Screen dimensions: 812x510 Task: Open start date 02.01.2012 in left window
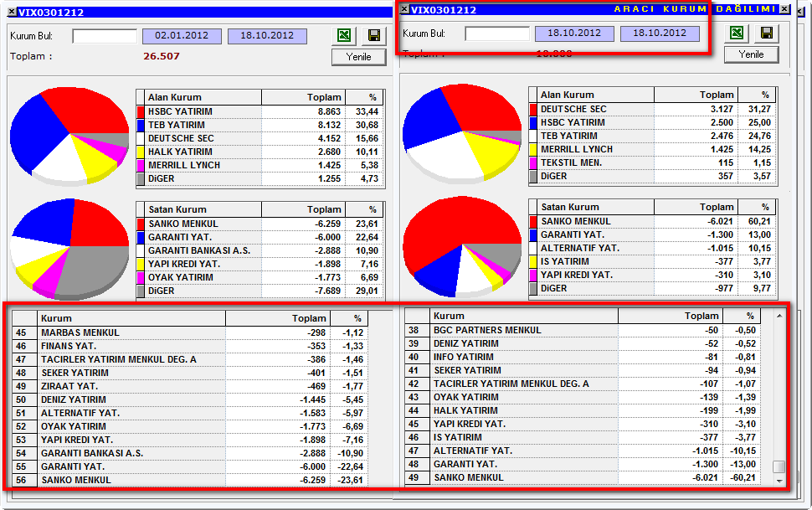(x=182, y=36)
